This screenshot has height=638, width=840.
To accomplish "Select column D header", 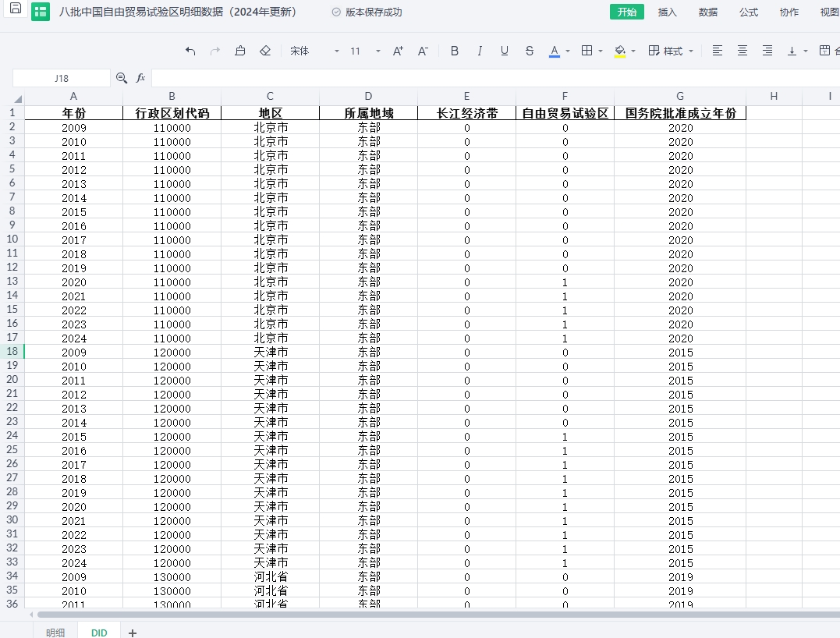I will click(x=368, y=97).
